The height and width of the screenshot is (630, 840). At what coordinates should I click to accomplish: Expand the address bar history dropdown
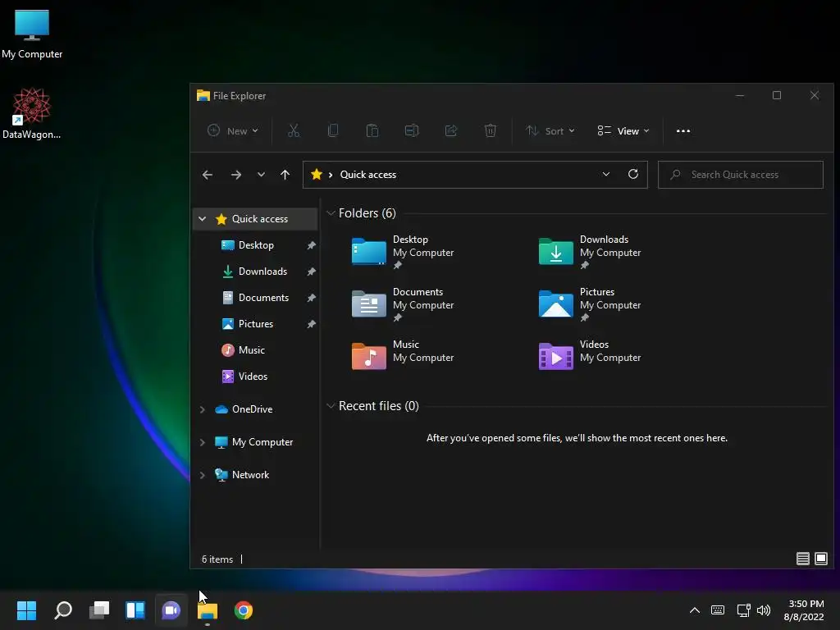pyautogui.click(x=606, y=174)
